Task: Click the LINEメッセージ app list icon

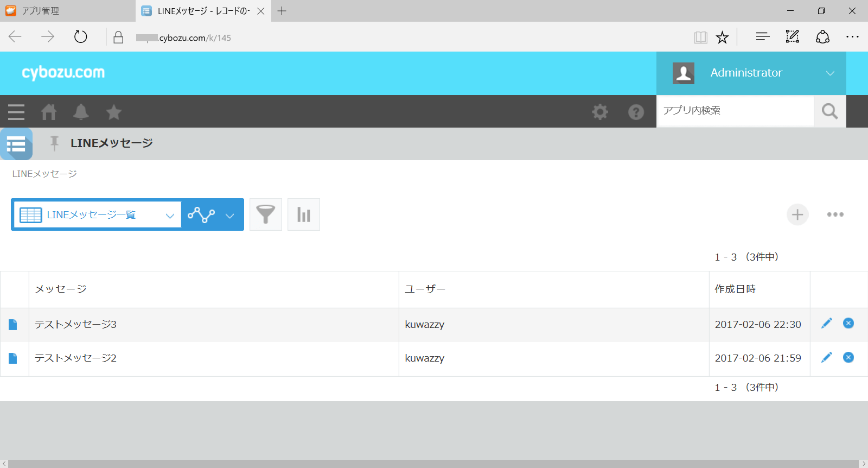Action: [16, 144]
